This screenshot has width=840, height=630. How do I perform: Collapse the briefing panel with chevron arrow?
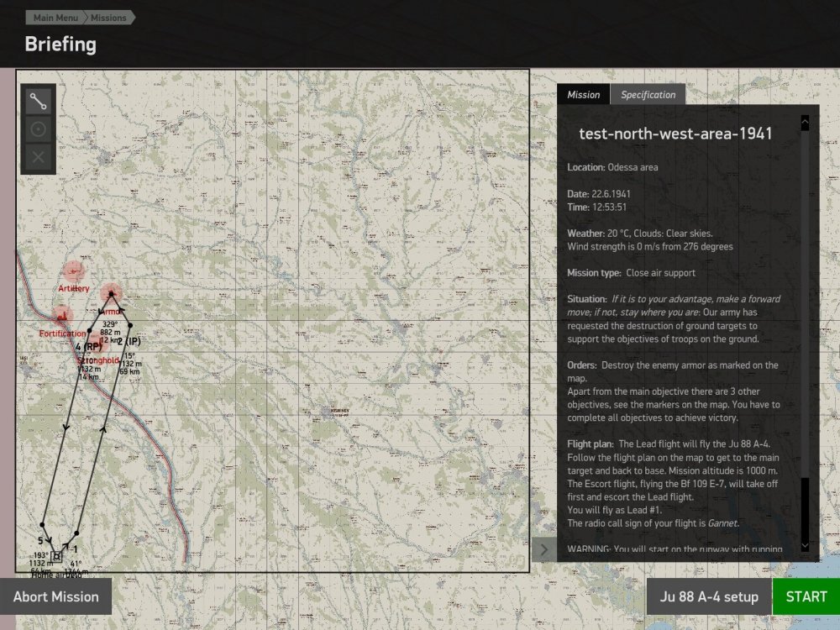543,550
